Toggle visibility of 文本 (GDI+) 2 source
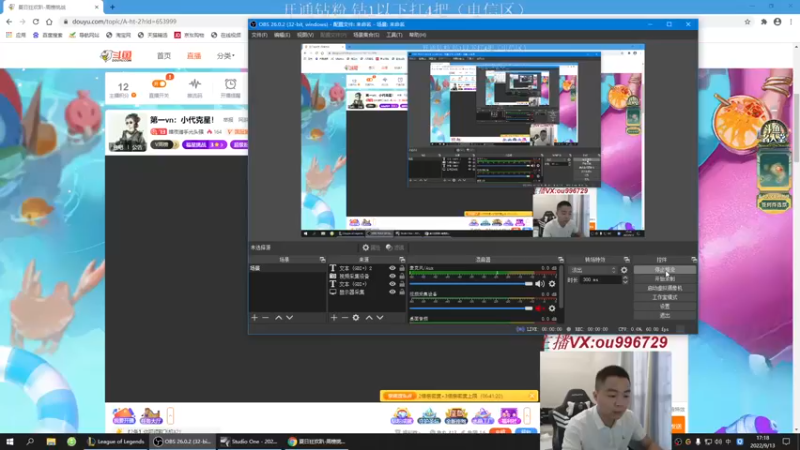 (392, 268)
